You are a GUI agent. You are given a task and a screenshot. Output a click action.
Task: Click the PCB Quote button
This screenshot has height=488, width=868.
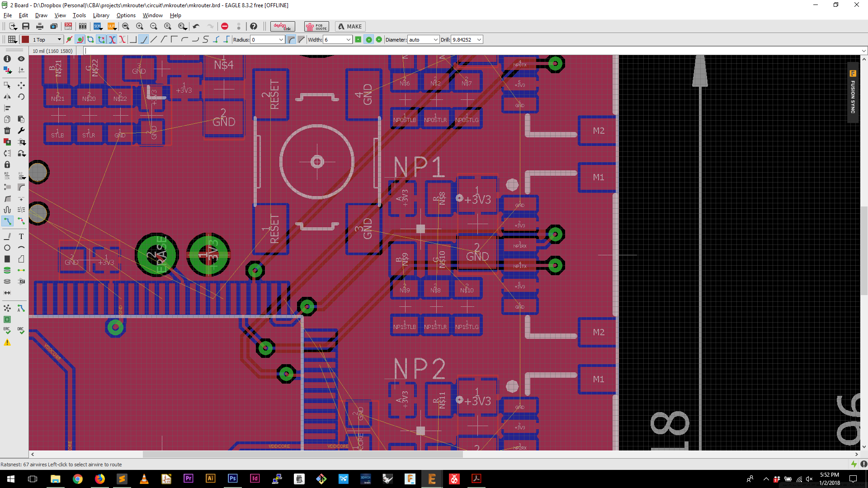click(316, 26)
